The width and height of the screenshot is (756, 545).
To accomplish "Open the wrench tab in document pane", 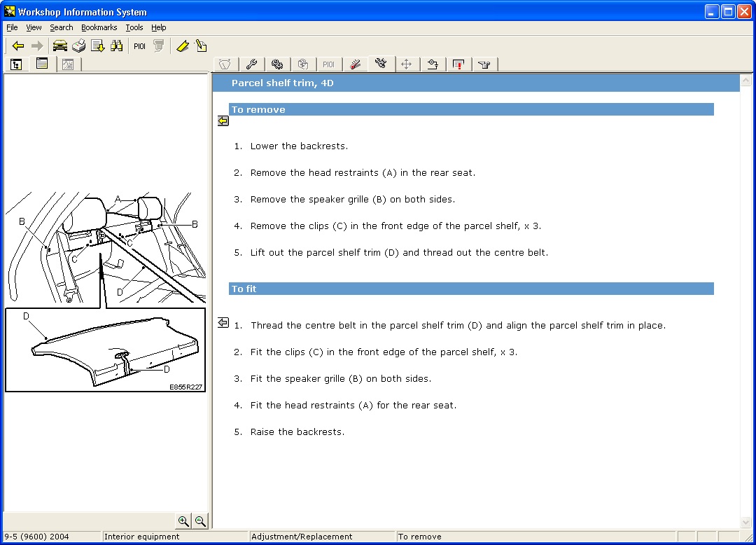I will click(x=251, y=64).
